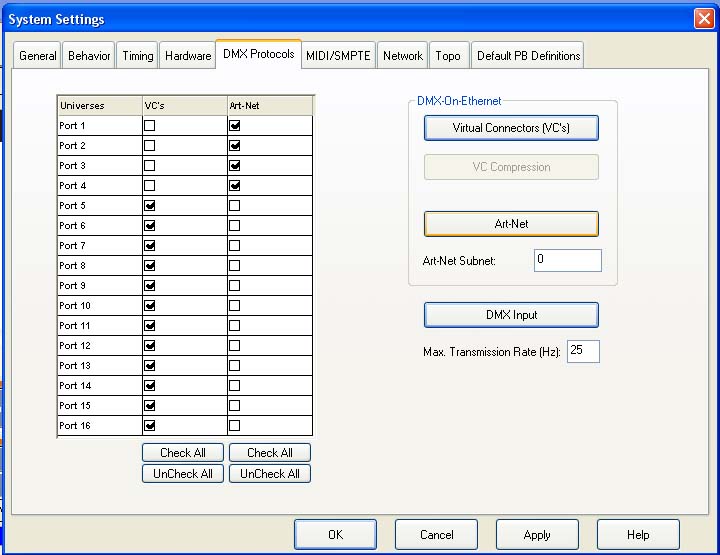Toggle VC's checkbox for Port 16

[x=149, y=426]
